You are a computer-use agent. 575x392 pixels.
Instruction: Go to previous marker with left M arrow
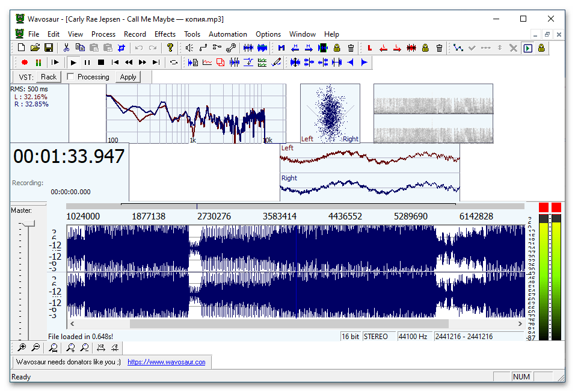point(295,47)
